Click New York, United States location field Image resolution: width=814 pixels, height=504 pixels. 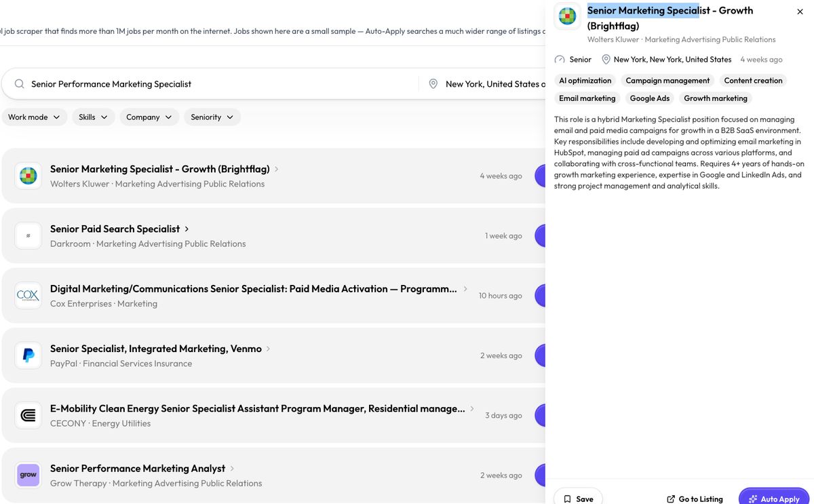point(495,84)
